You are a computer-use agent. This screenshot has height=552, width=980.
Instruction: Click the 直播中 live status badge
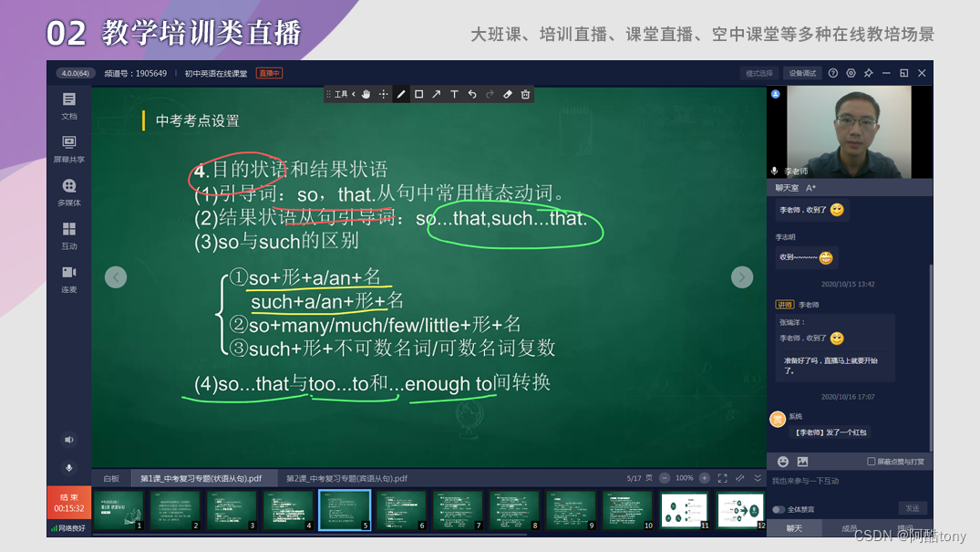(269, 73)
